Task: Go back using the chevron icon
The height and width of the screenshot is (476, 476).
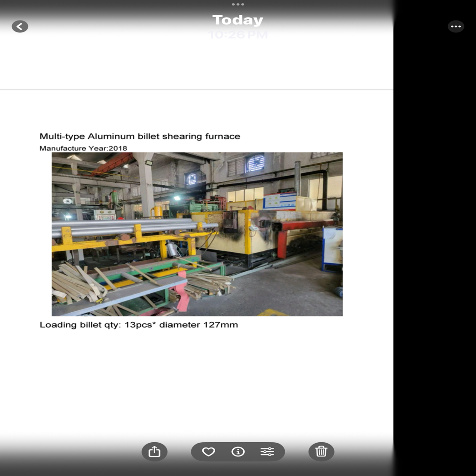Action: (x=19, y=26)
